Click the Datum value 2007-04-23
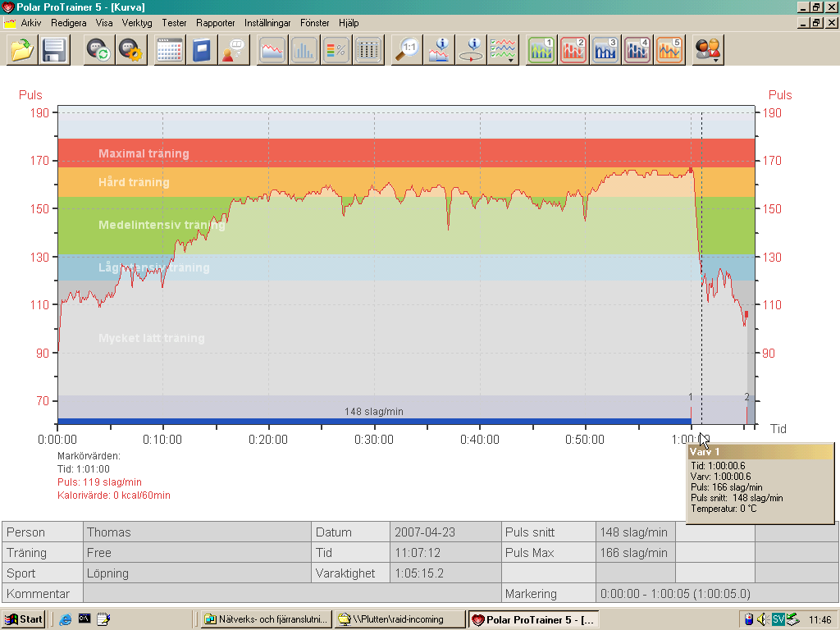Screen dimensions: 840x630 (425, 532)
